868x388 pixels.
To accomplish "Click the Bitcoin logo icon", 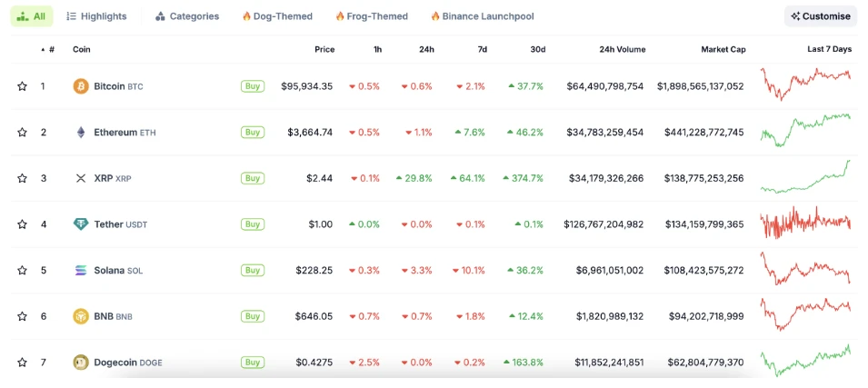I will point(81,86).
